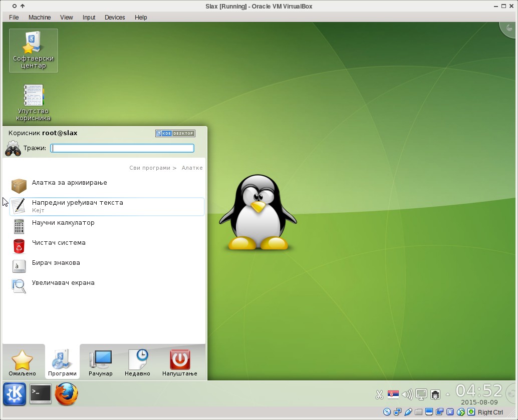Open the Devices menu
Screen dimensions: 518x420
click(115, 18)
